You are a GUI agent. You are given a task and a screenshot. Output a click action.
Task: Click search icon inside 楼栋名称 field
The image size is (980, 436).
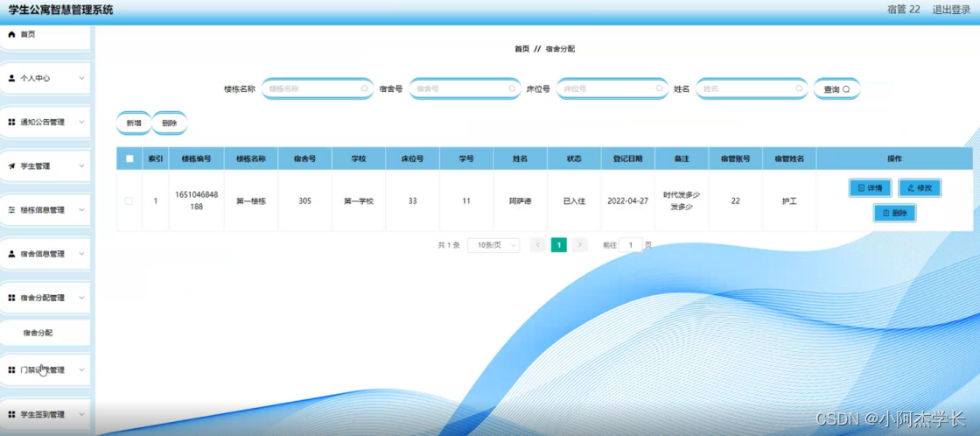pos(364,88)
